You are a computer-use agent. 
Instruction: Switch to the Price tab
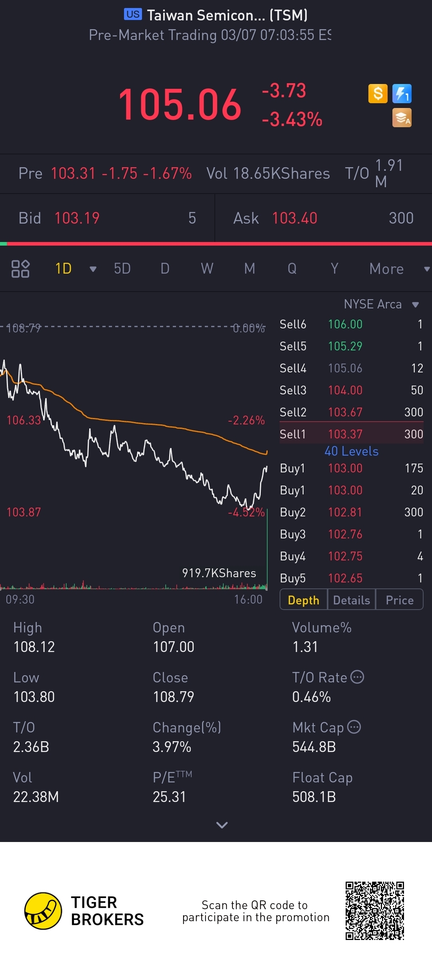click(x=399, y=600)
